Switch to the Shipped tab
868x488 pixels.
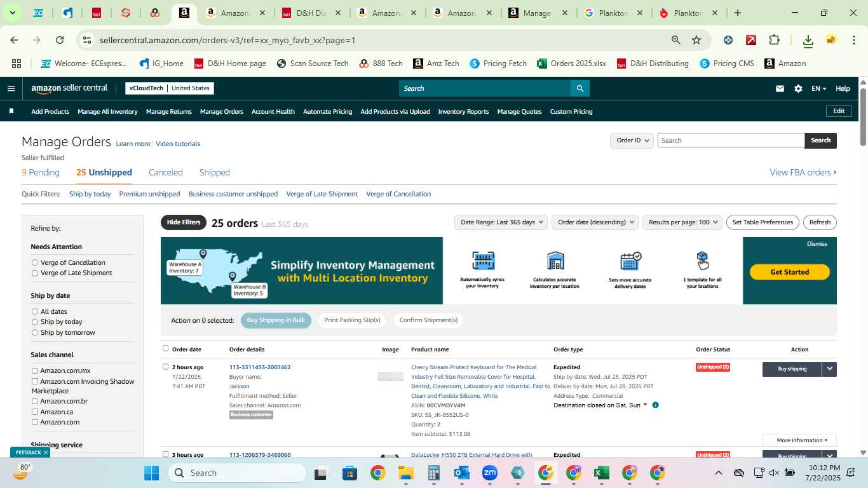[x=215, y=172]
